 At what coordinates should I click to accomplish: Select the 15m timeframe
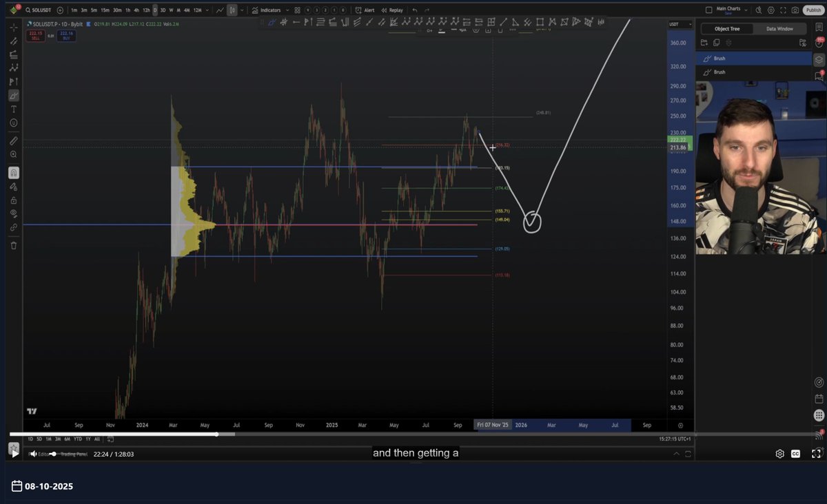pos(105,10)
